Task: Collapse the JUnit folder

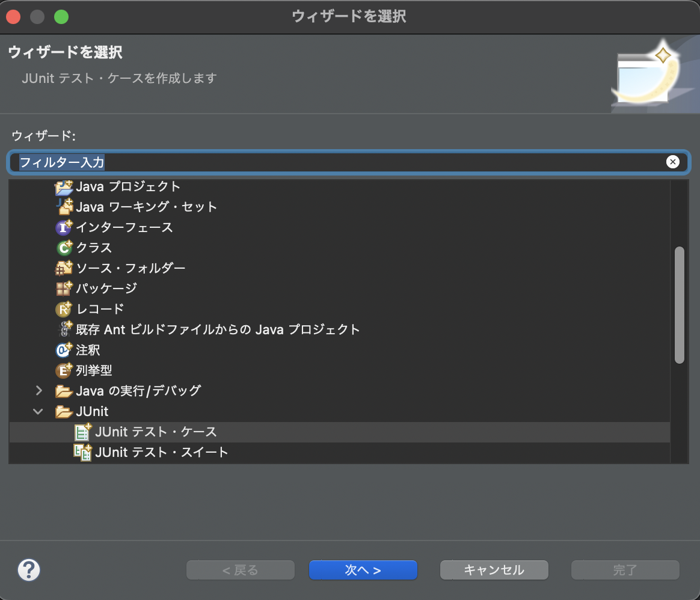Action: point(38,412)
